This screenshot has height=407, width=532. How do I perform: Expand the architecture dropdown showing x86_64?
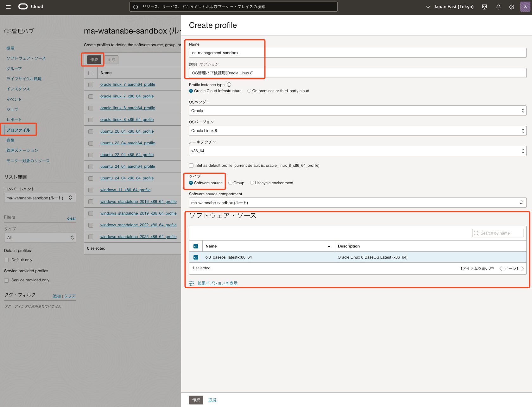(x=357, y=151)
